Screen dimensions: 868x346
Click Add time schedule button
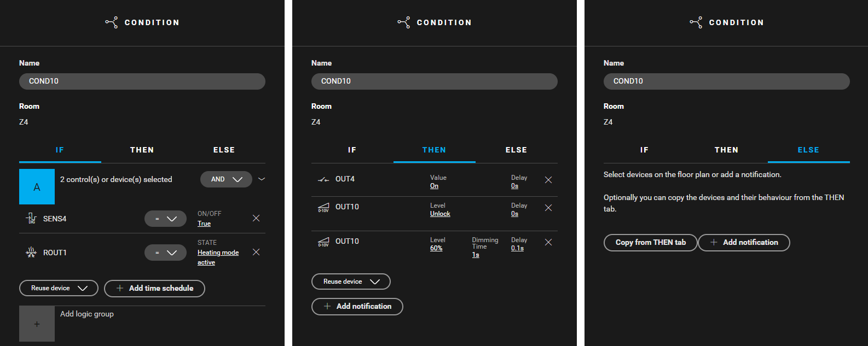(154, 288)
